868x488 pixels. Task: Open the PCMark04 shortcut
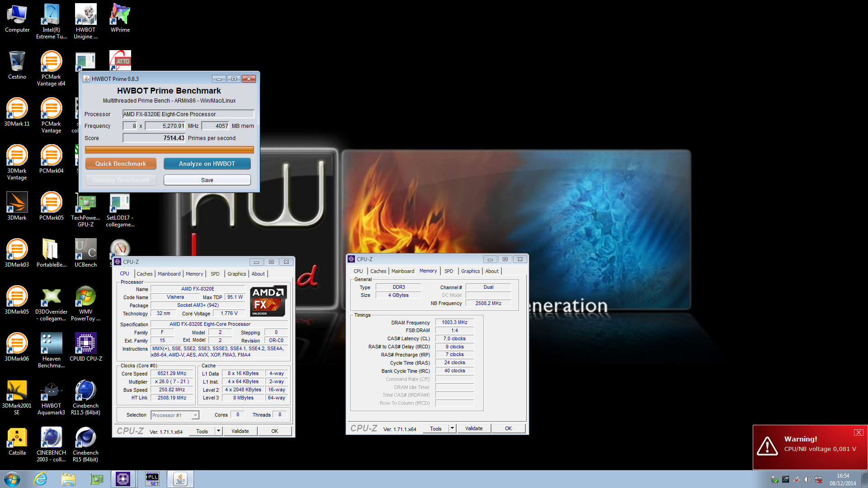51,160
